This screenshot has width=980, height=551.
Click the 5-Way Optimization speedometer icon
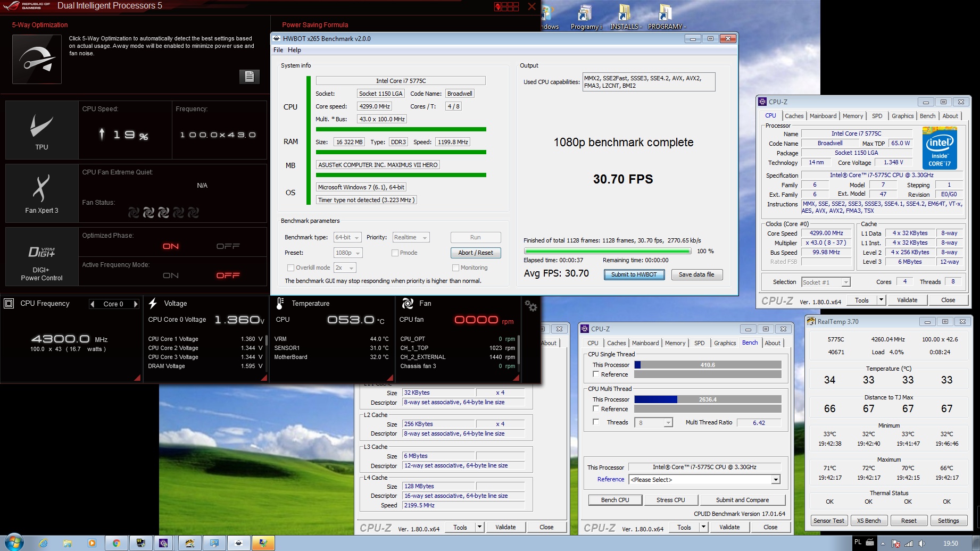coord(37,59)
